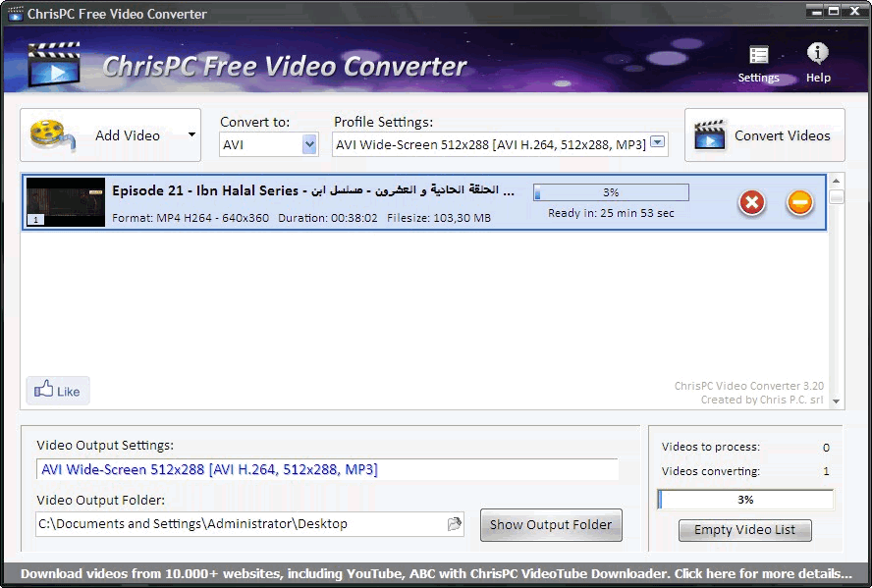This screenshot has height=588, width=872.
Task: Click the overall 3% progress bar
Action: pos(745,499)
